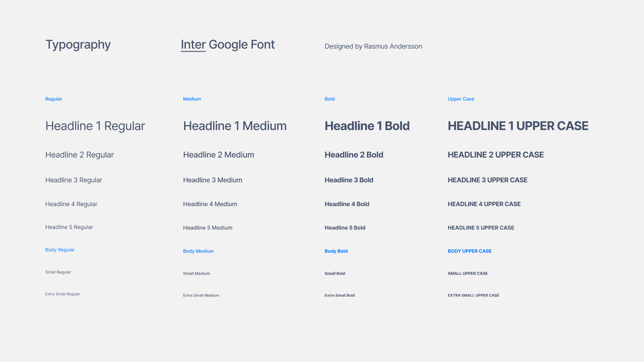The image size is (644, 362).
Task: Open the underlined 'Inter' link
Action: point(193,45)
